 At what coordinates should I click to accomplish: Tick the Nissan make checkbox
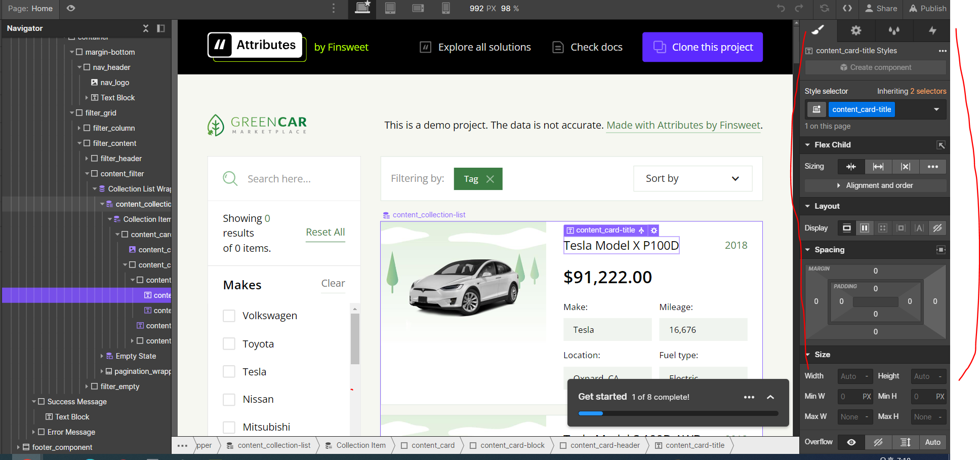pos(229,400)
